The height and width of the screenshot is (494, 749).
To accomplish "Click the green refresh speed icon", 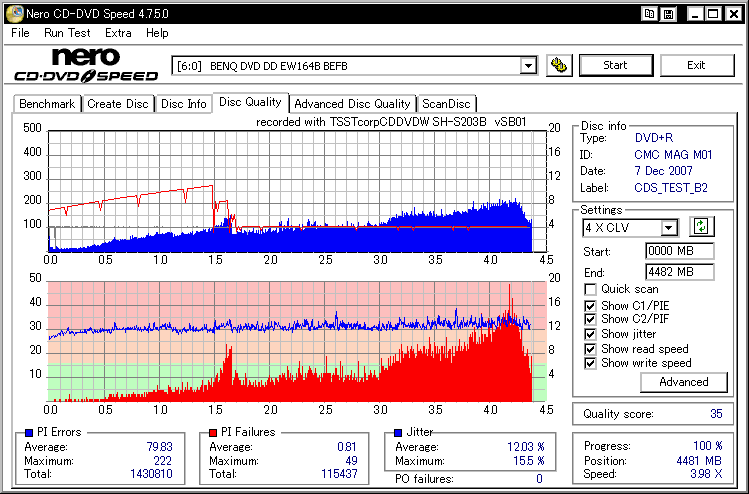I will pos(701,227).
